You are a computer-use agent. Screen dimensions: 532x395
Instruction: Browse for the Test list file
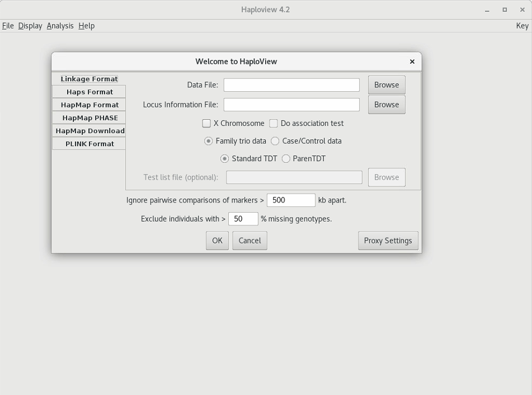(x=387, y=177)
